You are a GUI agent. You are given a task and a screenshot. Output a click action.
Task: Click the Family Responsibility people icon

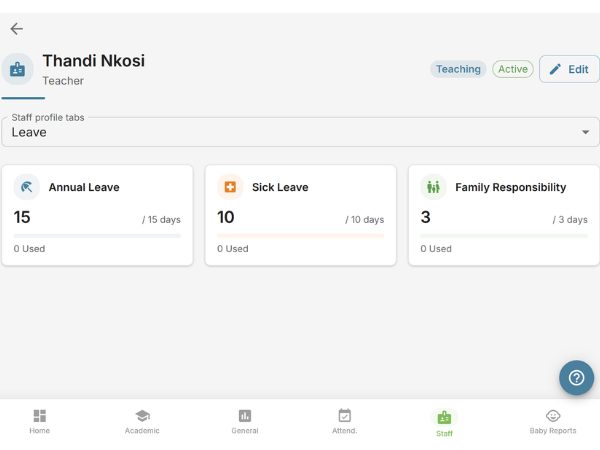[x=433, y=187]
